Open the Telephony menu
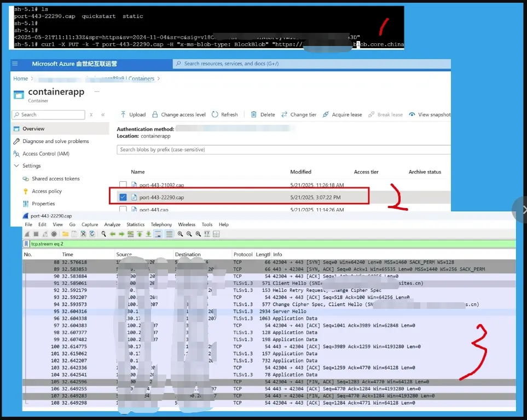 click(161, 225)
